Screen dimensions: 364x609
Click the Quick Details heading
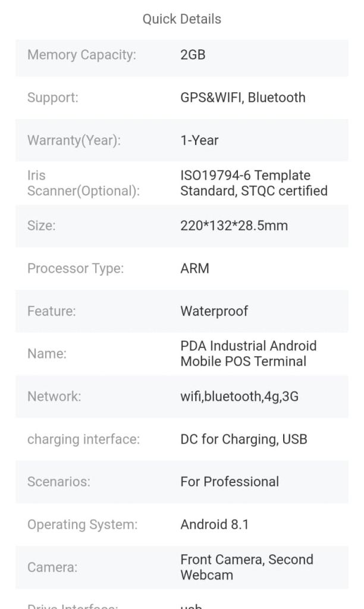click(181, 19)
